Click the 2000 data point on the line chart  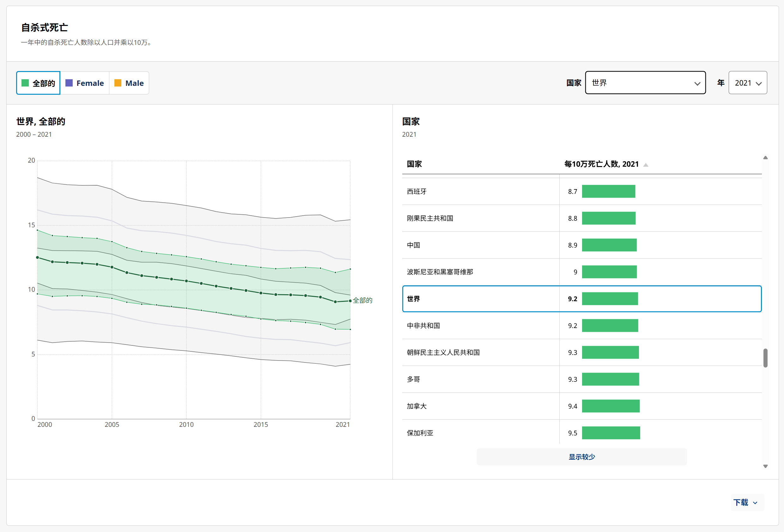pos(37,258)
